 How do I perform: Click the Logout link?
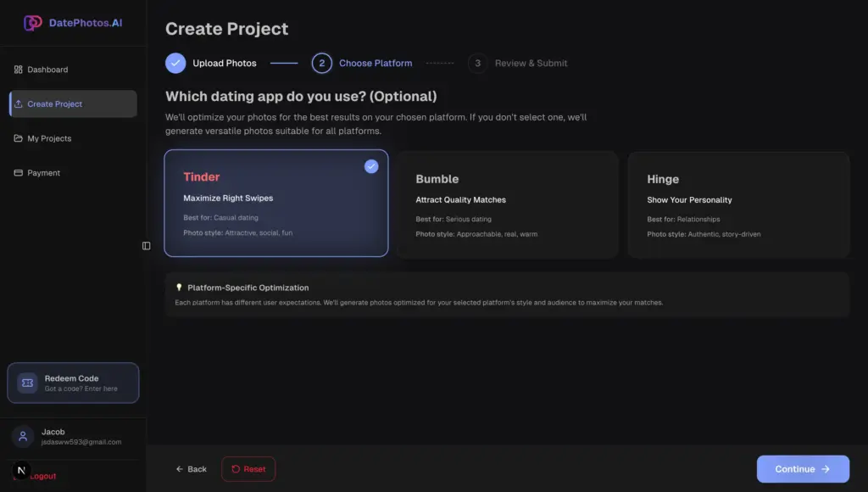click(43, 477)
